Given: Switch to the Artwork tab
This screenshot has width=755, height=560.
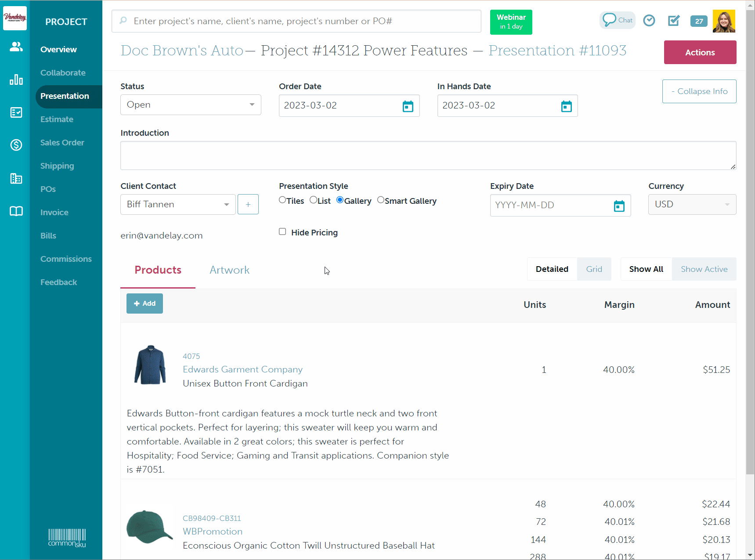Looking at the screenshot, I should [x=229, y=270].
